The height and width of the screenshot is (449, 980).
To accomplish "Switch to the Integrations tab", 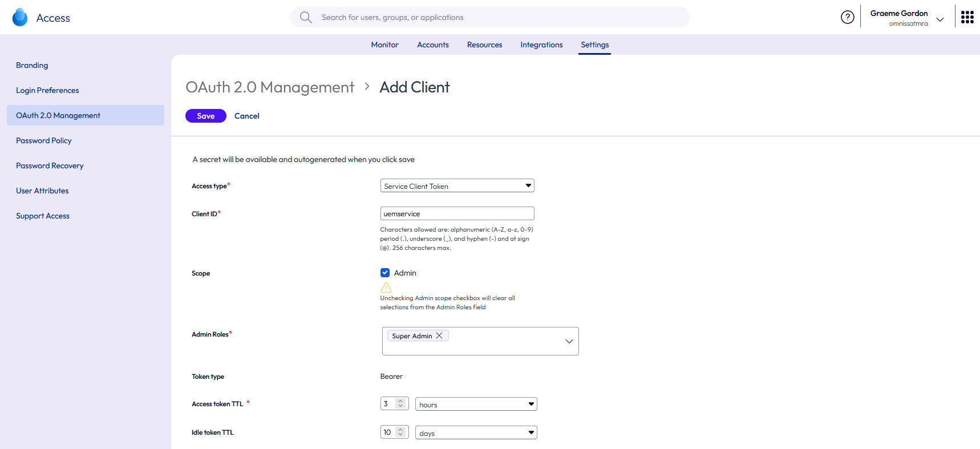I will tap(541, 45).
